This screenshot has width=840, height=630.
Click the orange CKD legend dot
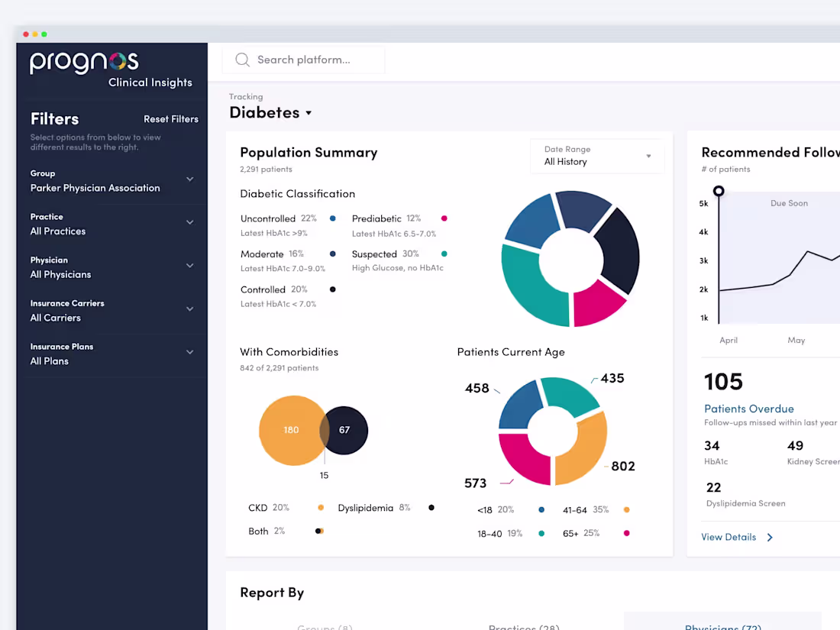pos(321,507)
